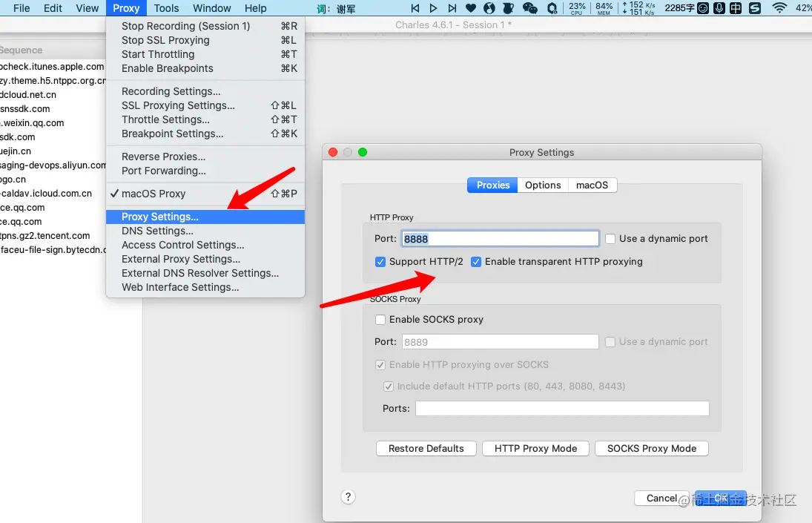Screen dimensions: 812x523
Task: Click the play icon in menu bar
Action: [434, 7]
